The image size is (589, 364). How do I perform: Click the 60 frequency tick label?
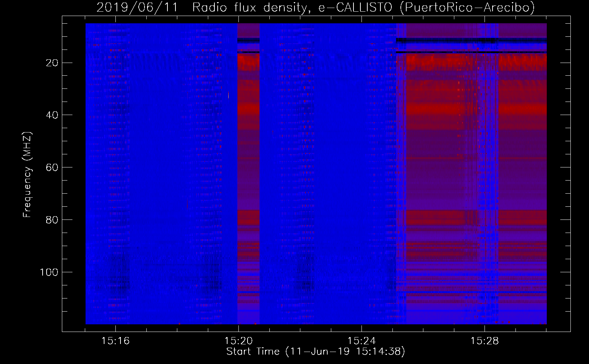click(x=52, y=167)
